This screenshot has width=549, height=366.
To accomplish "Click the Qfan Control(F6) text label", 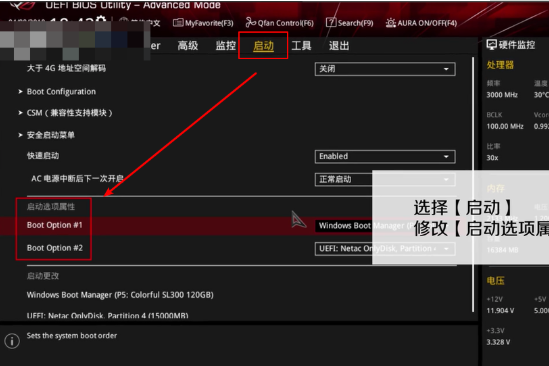I will pos(286,23).
